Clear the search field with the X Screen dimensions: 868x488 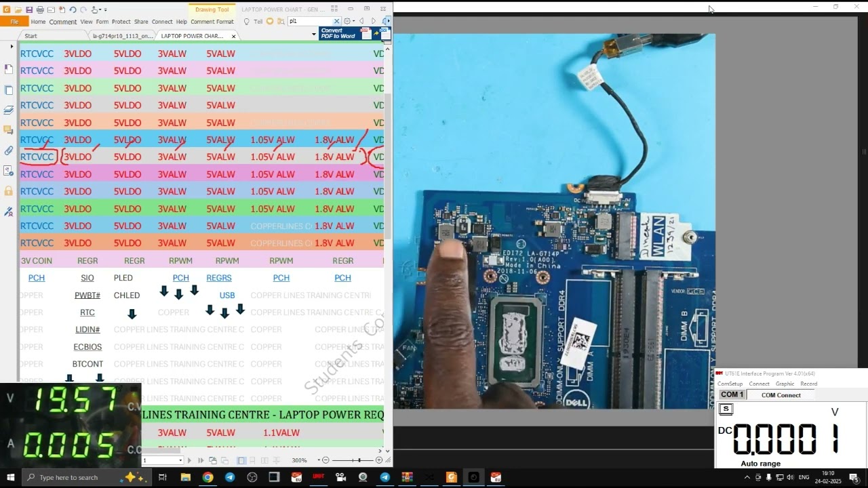(x=336, y=21)
